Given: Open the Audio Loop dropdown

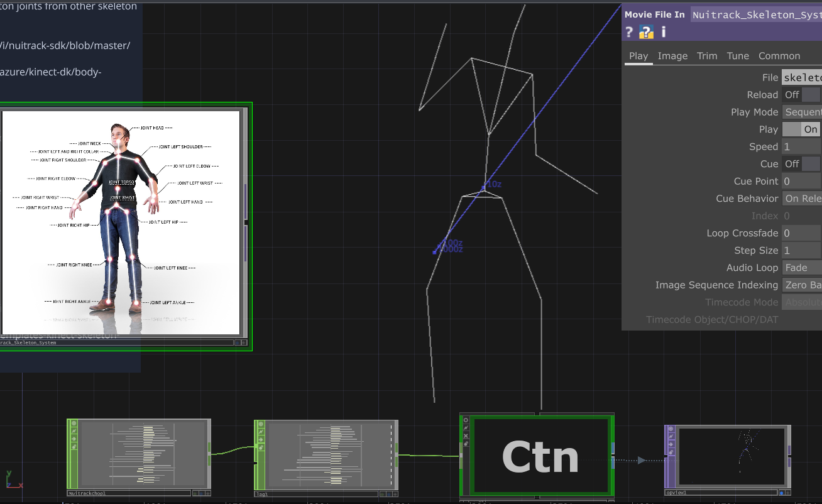Looking at the screenshot, I should click(x=803, y=268).
